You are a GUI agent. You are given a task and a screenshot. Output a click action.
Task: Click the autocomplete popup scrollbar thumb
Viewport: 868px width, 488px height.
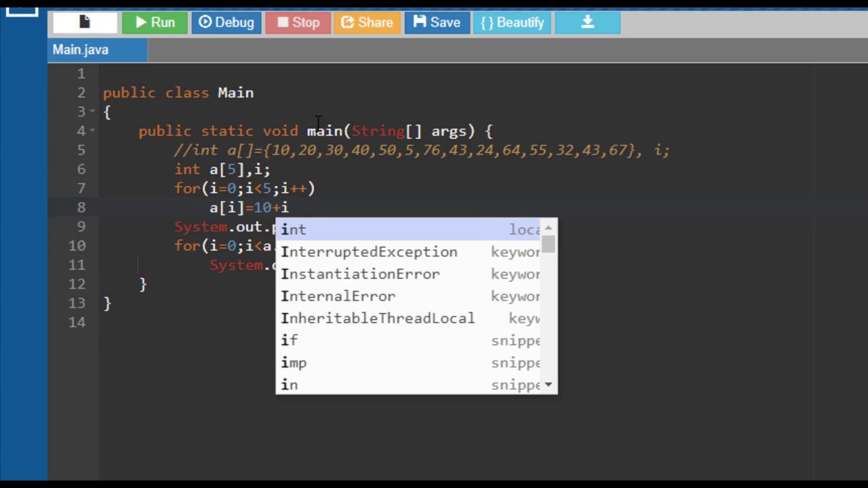point(548,243)
